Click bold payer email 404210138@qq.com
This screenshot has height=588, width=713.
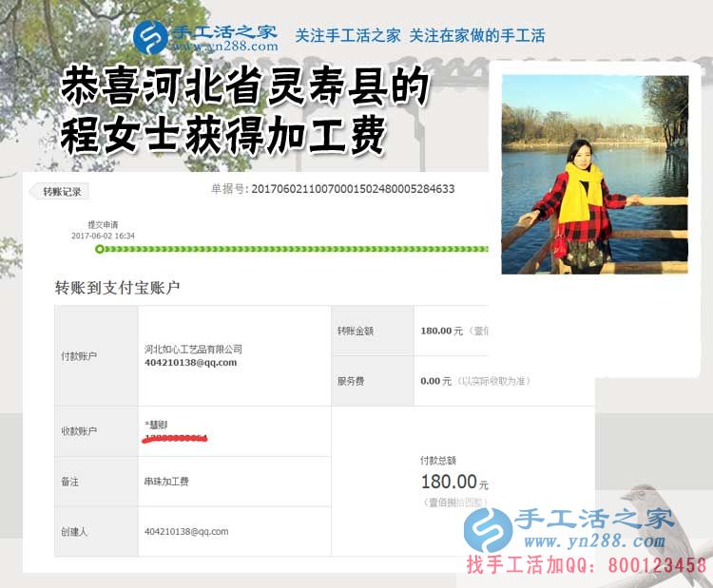[x=190, y=363]
